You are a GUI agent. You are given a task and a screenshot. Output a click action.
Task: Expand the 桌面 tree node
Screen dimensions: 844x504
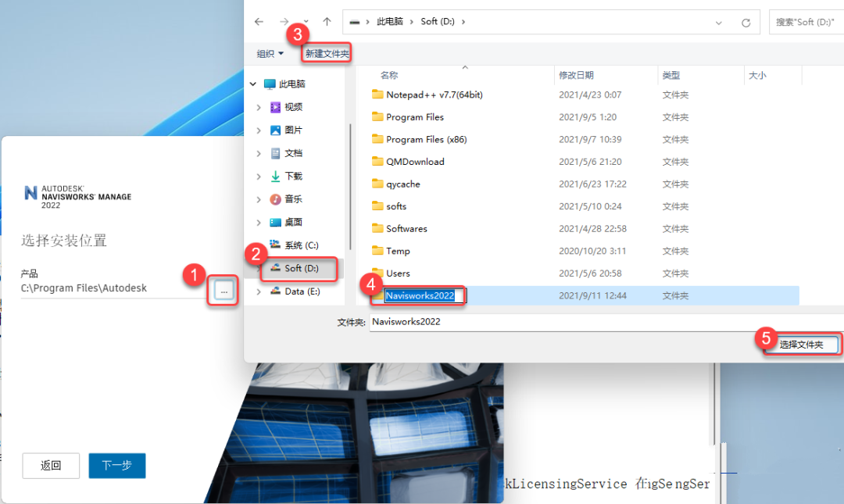(x=259, y=223)
